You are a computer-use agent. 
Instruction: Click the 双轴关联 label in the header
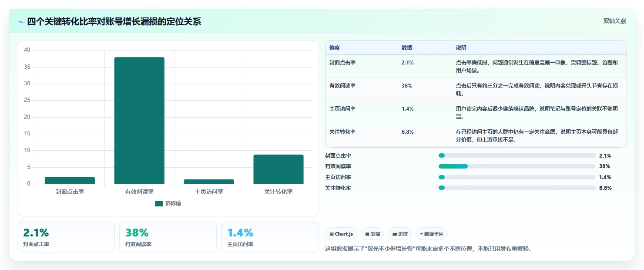(614, 21)
